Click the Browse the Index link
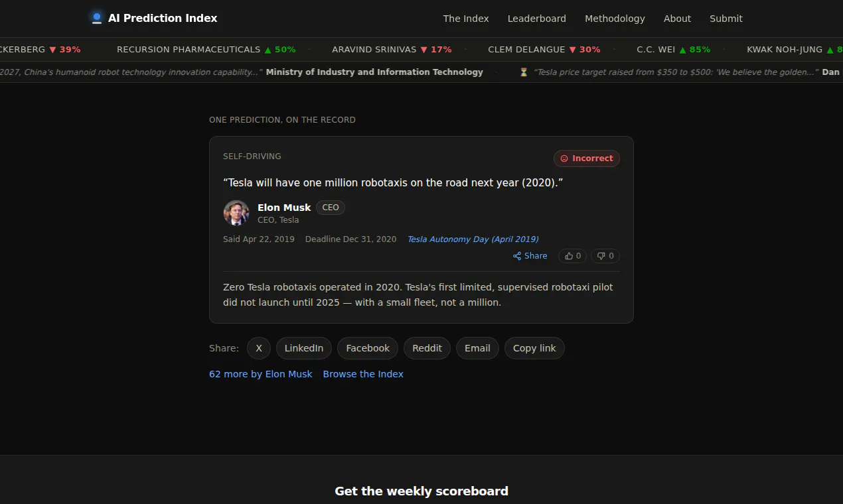843x504 pixels. (363, 374)
